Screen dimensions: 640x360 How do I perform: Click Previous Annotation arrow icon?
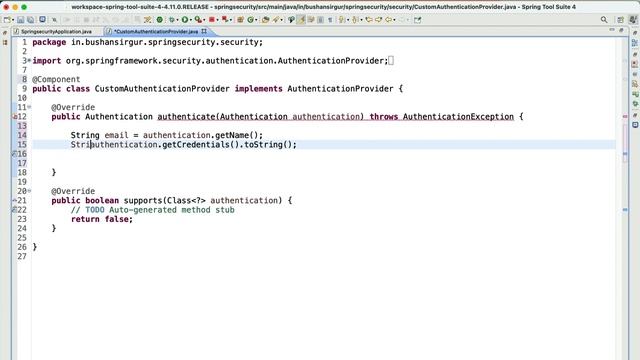pyautogui.click(x=355, y=20)
